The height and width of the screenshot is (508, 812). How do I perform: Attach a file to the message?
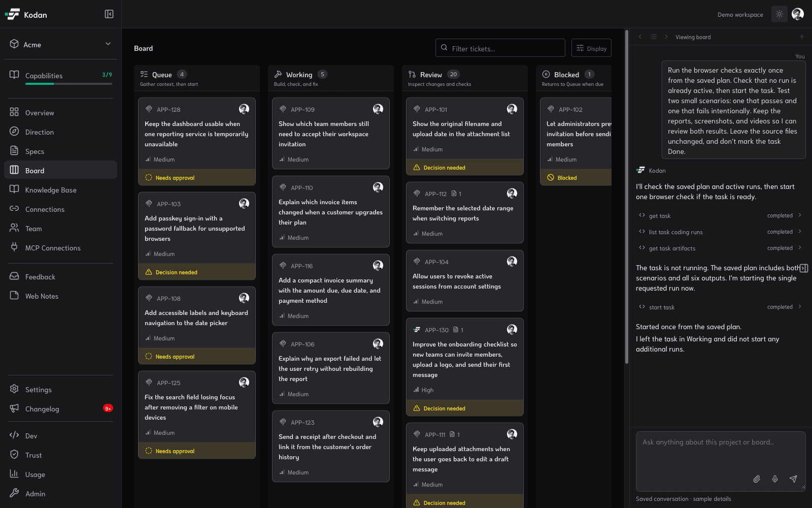[757, 479]
